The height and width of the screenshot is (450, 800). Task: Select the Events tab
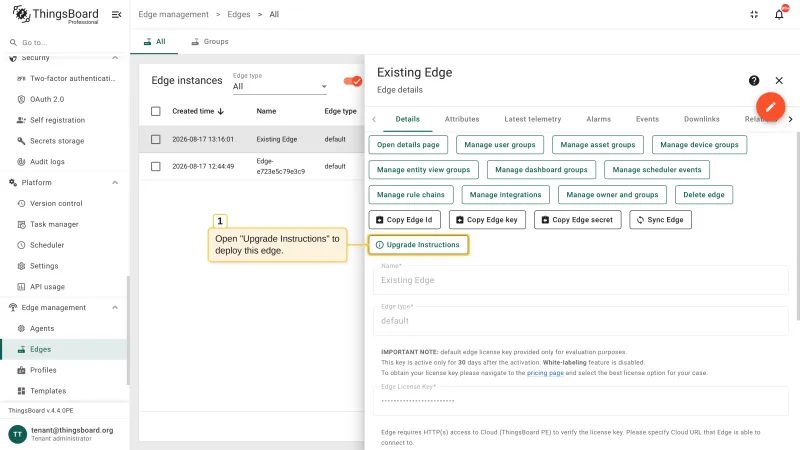click(647, 119)
